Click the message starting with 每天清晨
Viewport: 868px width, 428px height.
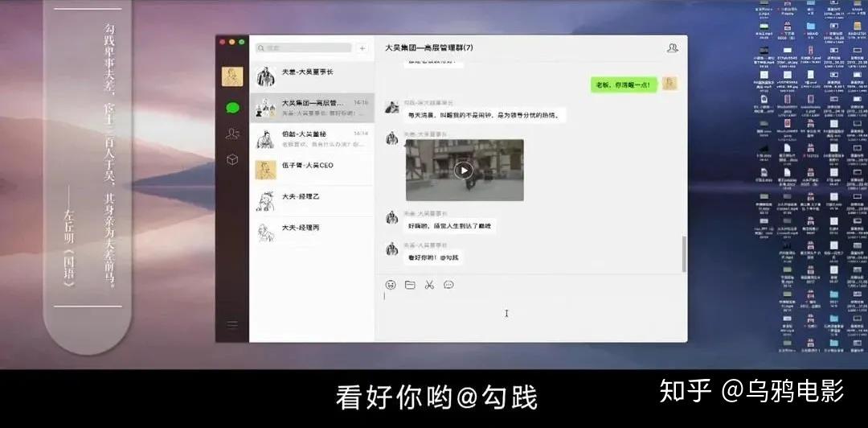click(x=485, y=116)
